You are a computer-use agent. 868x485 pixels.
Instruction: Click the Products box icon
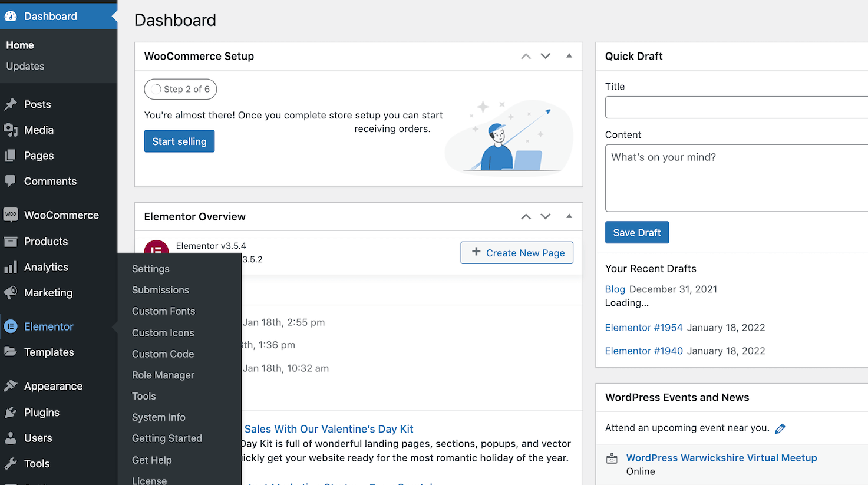11,242
